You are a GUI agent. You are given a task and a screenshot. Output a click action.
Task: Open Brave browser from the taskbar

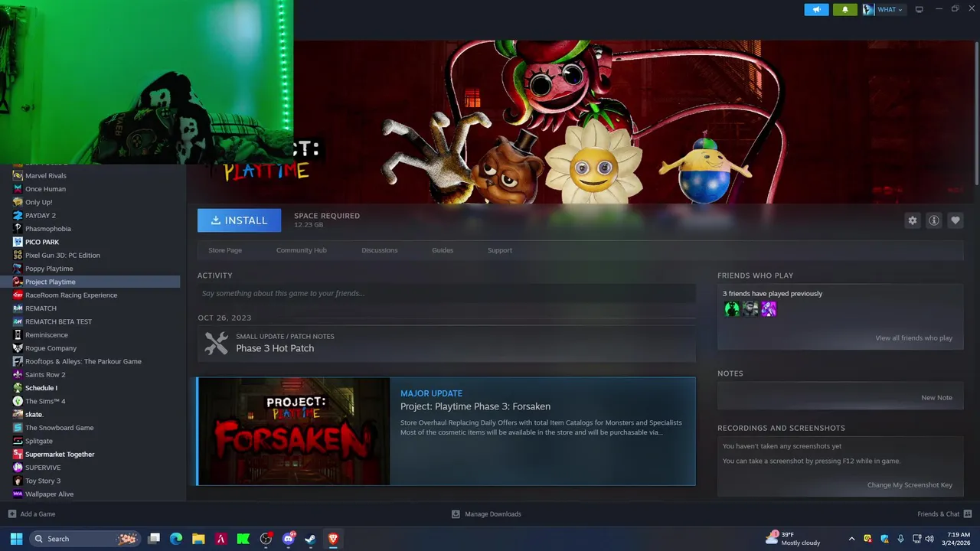tap(333, 539)
